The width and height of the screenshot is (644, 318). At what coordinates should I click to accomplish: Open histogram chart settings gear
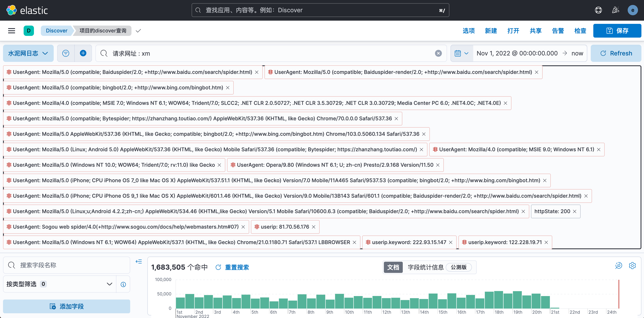[632, 266]
